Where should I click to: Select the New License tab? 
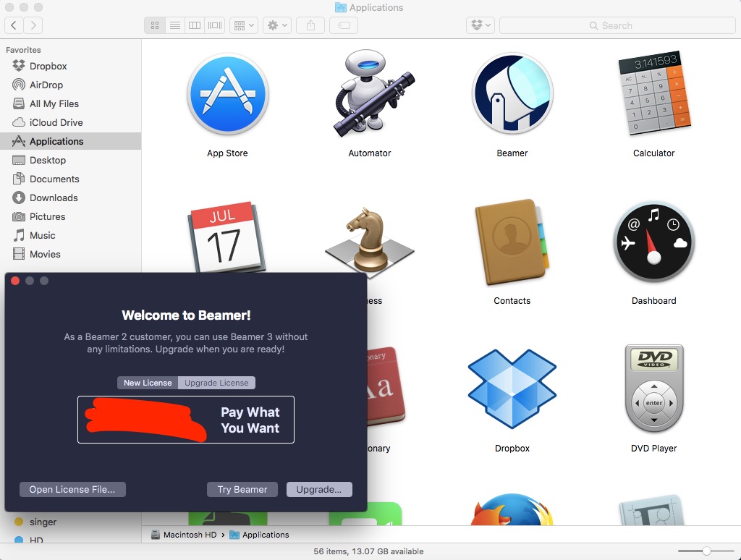pos(148,383)
